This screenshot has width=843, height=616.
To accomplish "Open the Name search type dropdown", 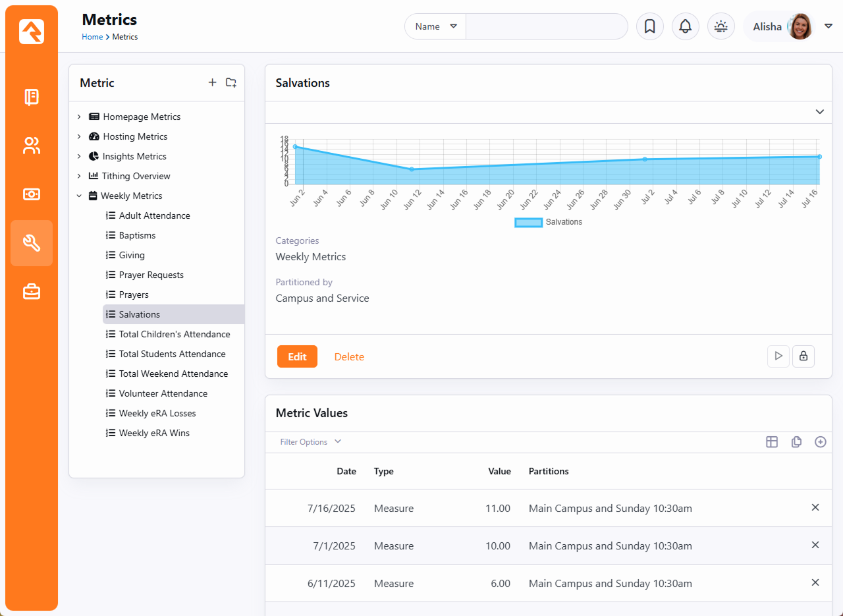I will click(435, 26).
